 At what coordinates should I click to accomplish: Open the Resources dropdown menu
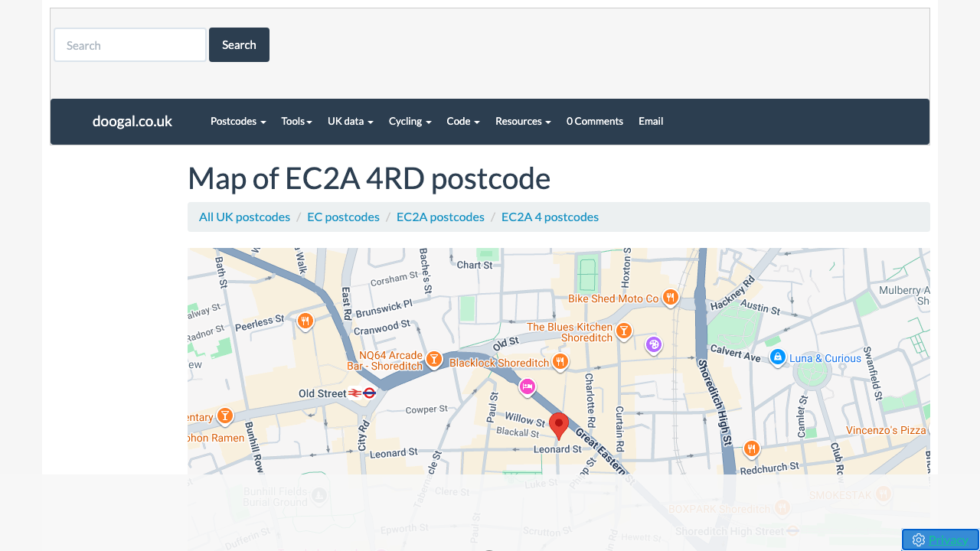(523, 121)
